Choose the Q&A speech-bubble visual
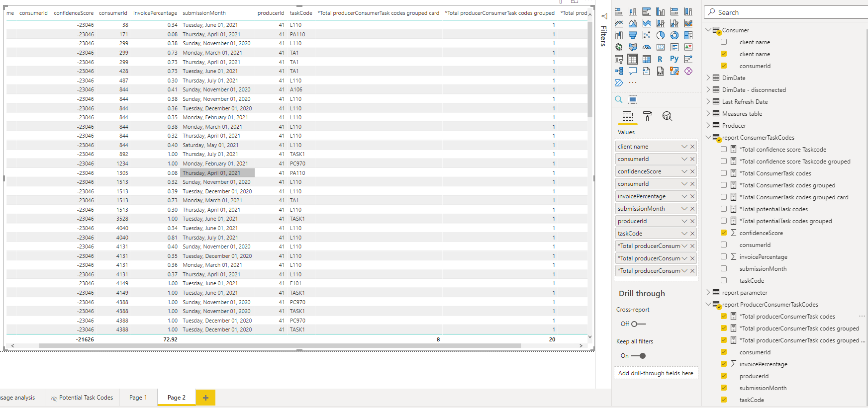This screenshot has width=868, height=408. (633, 71)
